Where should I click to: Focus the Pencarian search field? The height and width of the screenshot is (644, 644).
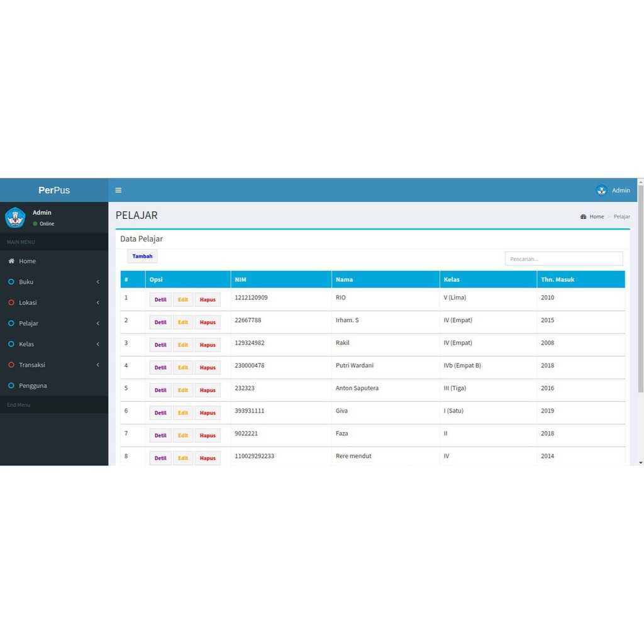click(x=563, y=258)
